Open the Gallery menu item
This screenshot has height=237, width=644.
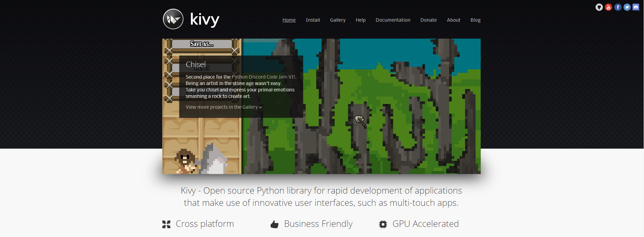(338, 20)
